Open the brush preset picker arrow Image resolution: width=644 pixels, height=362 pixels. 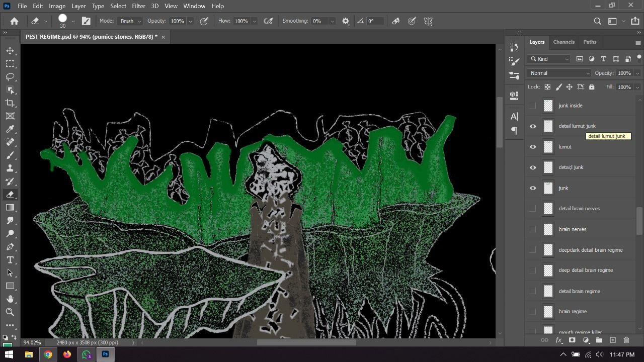pos(73,21)
